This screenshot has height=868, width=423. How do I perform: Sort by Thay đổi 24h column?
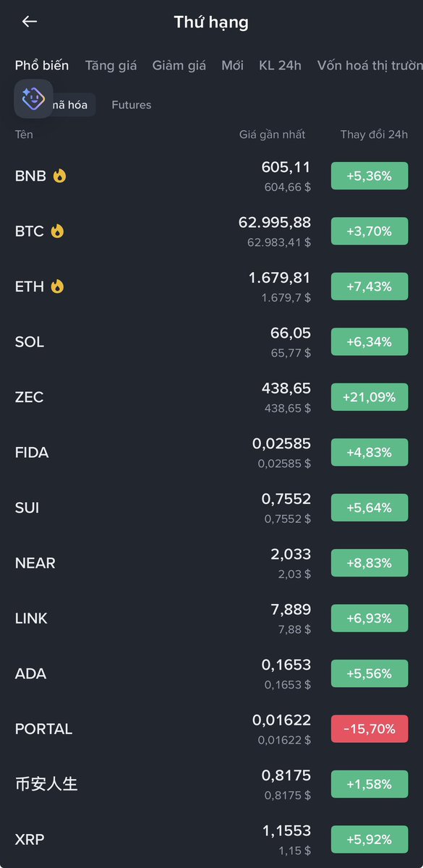[x=374, y=135]
